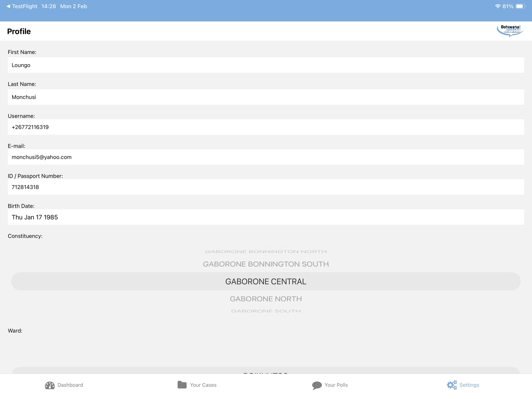Tap the Profile page title
The width and height of the screenshot is (532, 399).
pos(19,31)
